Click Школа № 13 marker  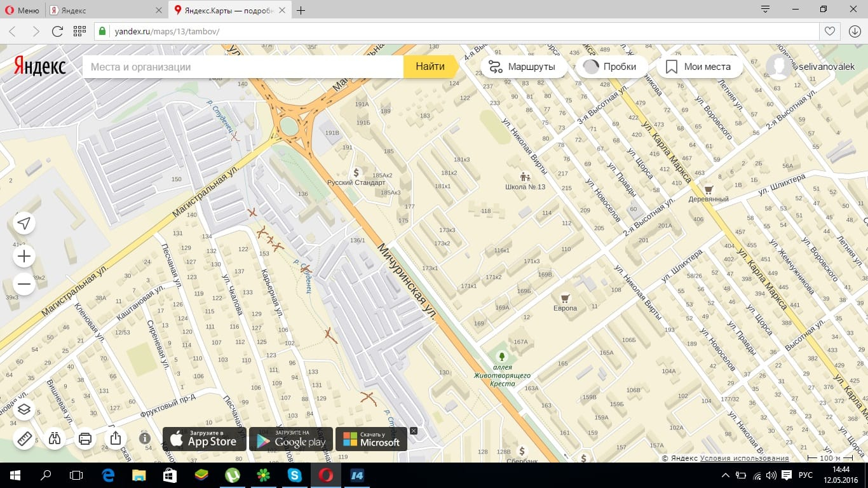[x=525, y=177]
